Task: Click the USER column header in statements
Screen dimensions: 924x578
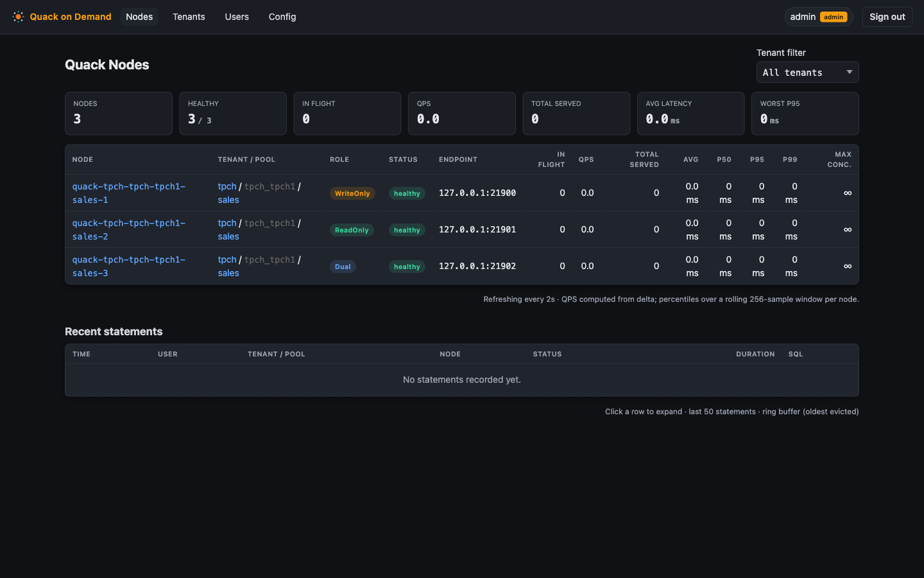Action: pyautogui.click(x=167, y=354)
